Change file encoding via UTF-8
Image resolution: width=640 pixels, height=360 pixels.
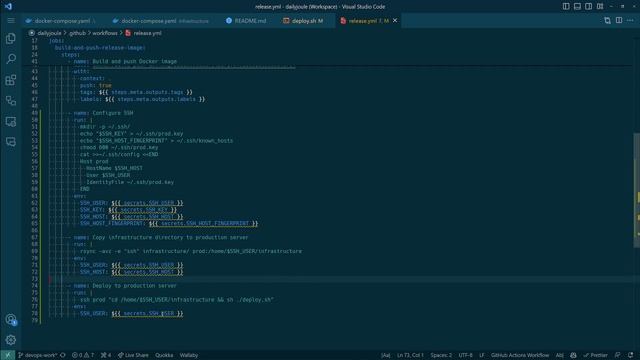click(x=465, y=355)
